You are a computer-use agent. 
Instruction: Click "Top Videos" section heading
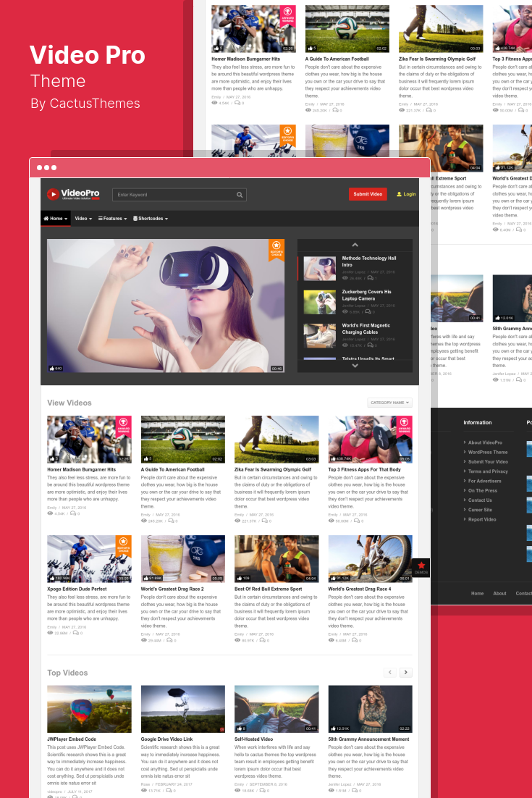click(67, 673)
